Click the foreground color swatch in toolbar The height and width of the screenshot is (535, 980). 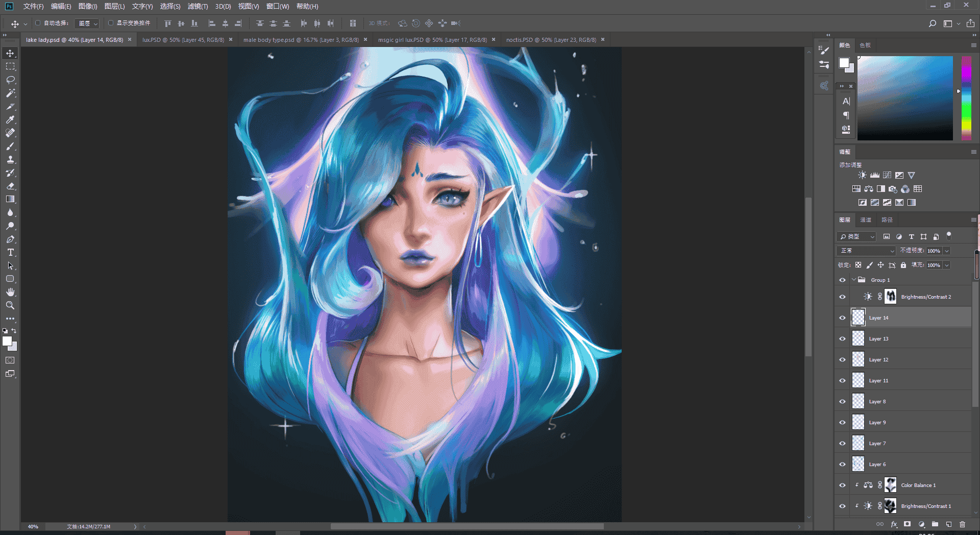pos(7,342)
